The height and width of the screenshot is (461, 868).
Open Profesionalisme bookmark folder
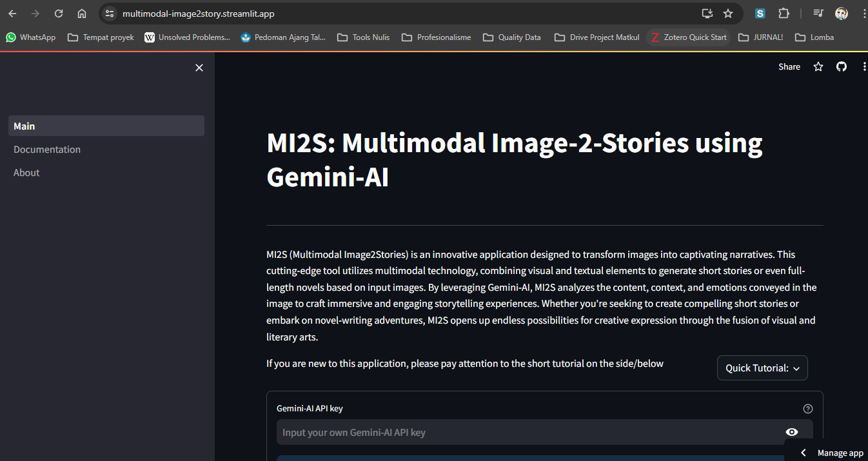pyautogui.click(x=437, y=37)
